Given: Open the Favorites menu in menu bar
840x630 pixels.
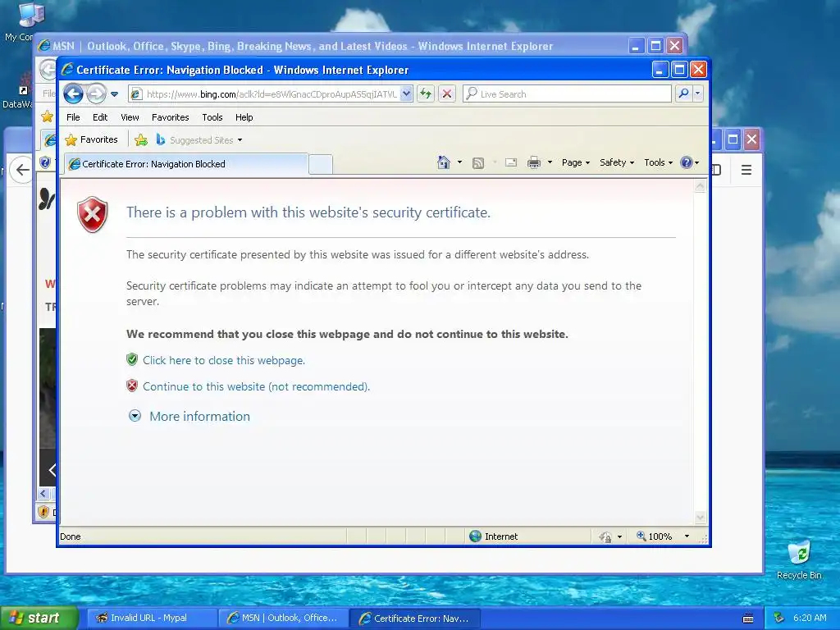Looking at the screenshot, I should tap(171, 117).
